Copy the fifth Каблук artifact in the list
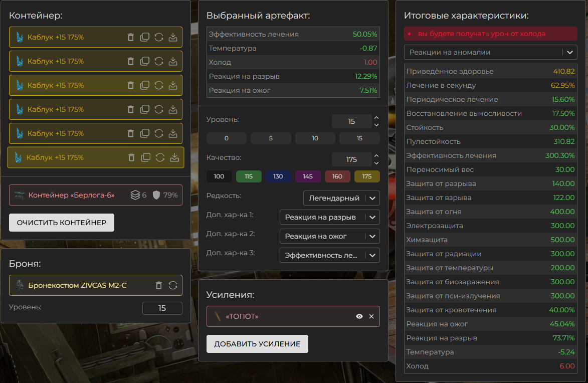This screenshot has width=588, height=383. tap(145, 133)
